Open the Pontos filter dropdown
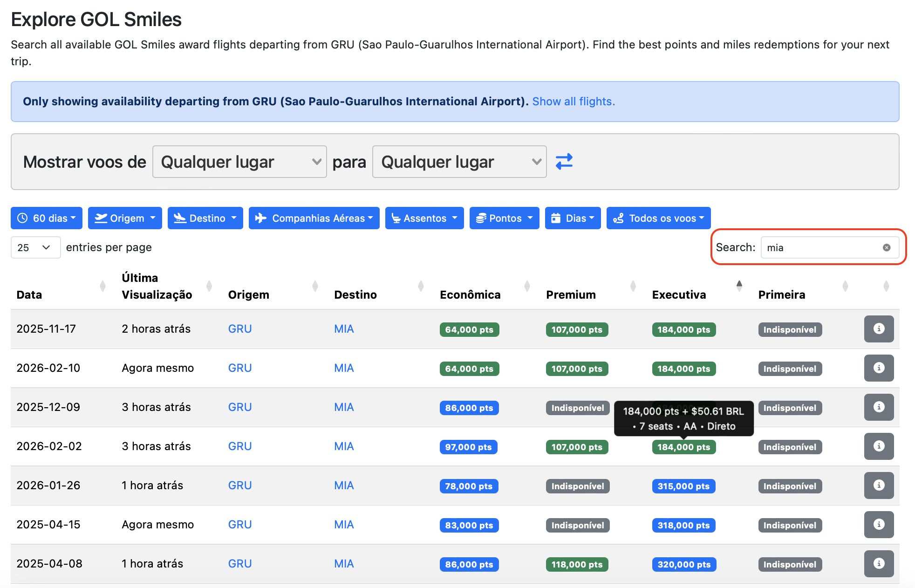 tap(504, 218)
